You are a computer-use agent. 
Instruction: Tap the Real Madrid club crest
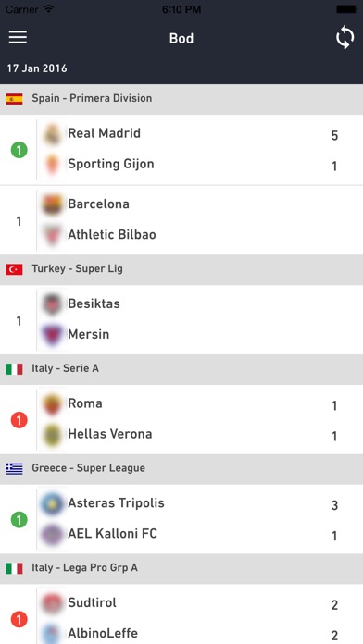(x=53, y=133)
